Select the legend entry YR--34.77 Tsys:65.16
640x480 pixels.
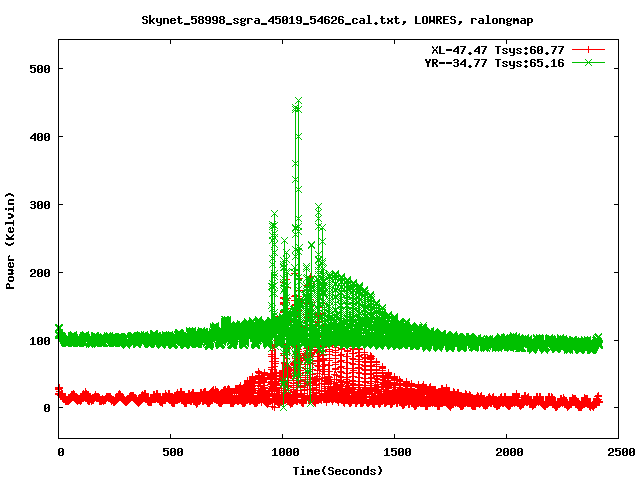click(x=494, y=63)
